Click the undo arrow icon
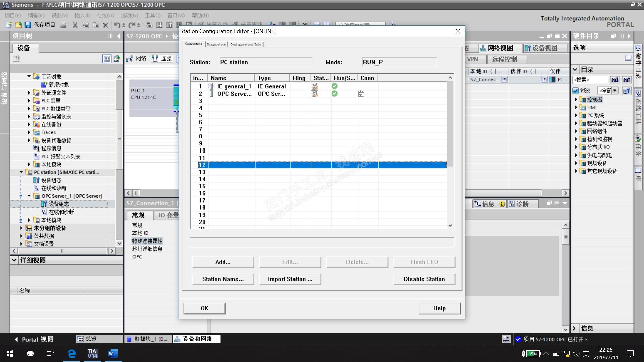The width and height of the screenshot is (644, 362). [x=117, y=25]
